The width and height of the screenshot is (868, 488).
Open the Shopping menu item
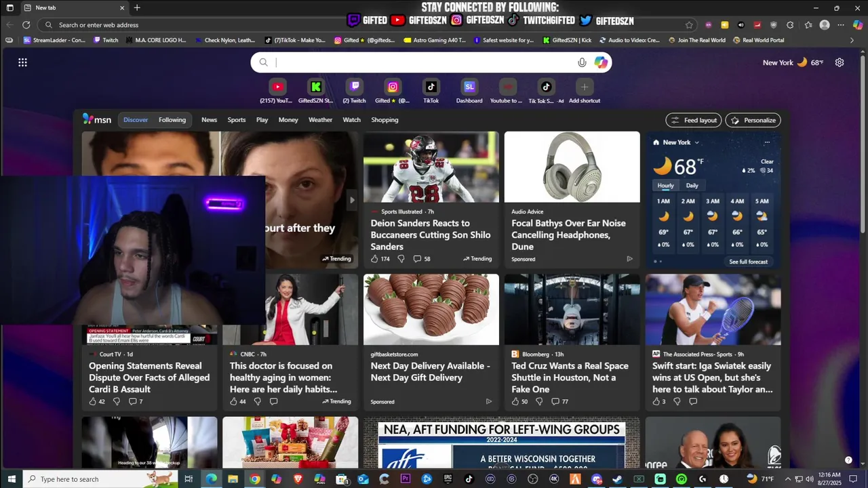pos(384,120)
